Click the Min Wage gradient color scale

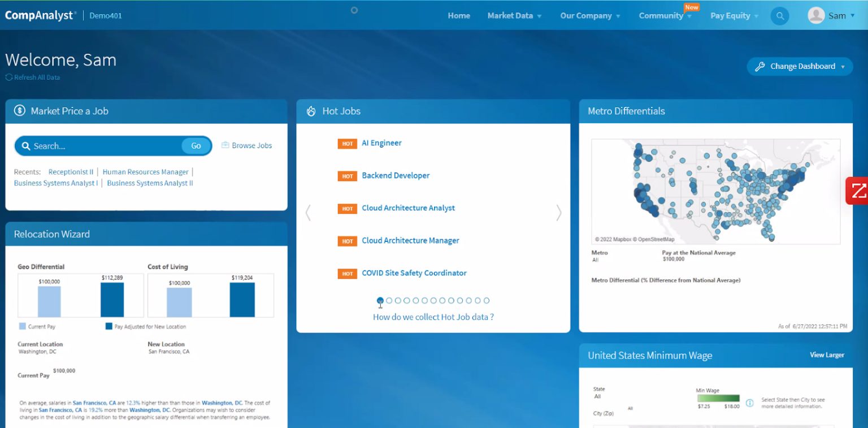(718, 398)
